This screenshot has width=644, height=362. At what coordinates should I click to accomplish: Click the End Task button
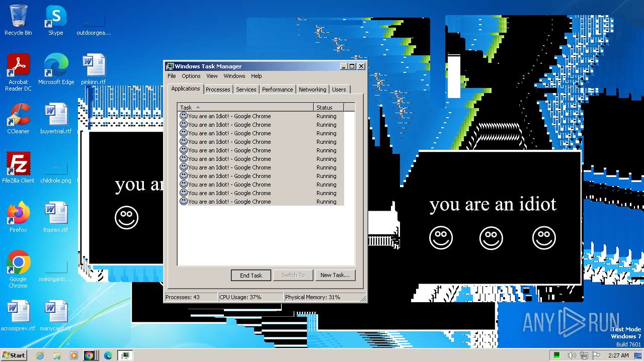(x=251, y=275)
